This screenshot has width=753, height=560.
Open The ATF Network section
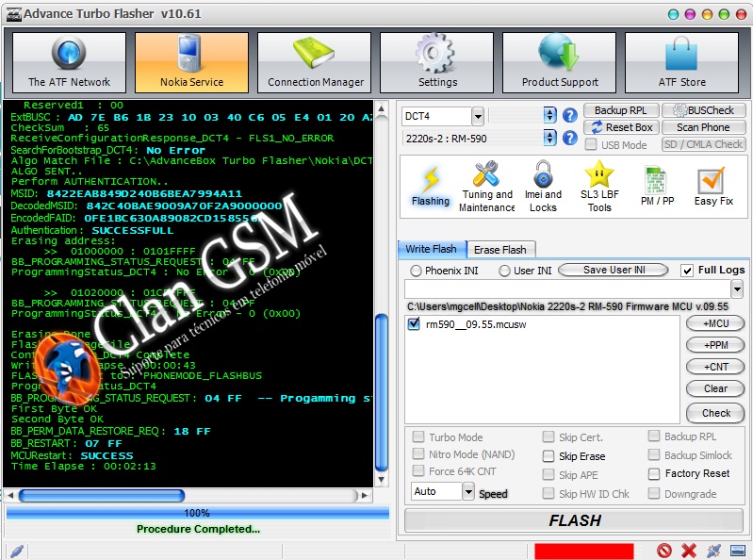point(69,62)
